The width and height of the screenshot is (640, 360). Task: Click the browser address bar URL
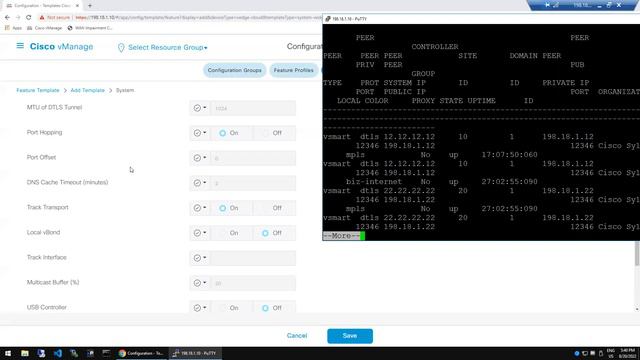198,18
